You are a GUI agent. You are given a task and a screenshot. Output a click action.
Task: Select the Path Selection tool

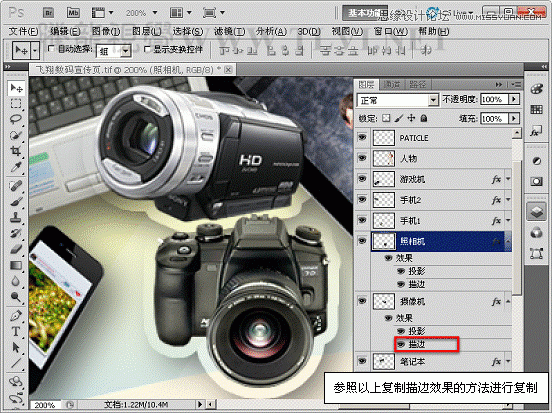pyautogui.click(x=16, y=347)
